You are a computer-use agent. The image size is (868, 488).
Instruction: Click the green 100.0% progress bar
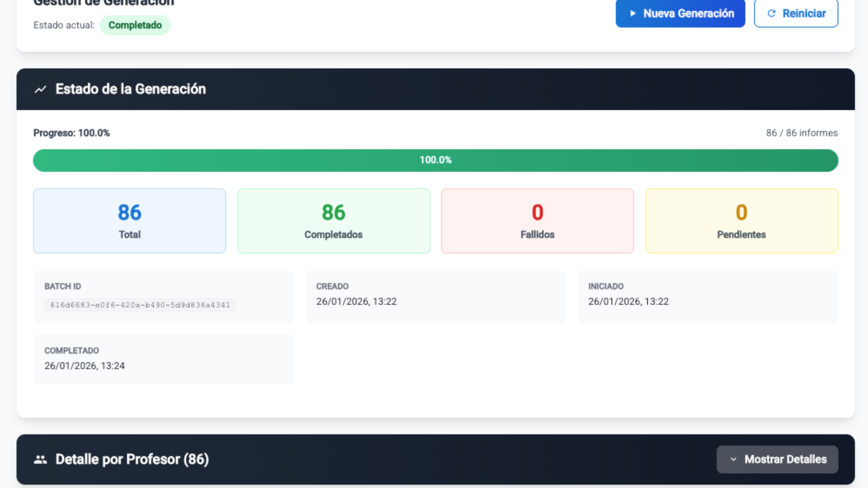tap(435, 160)
